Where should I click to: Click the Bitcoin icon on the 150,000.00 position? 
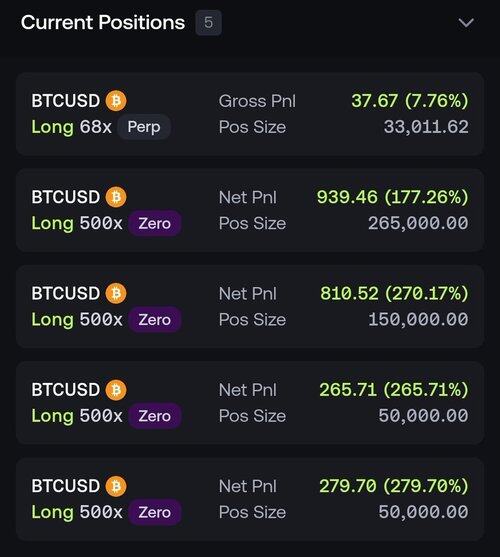[x=116, y=293]
